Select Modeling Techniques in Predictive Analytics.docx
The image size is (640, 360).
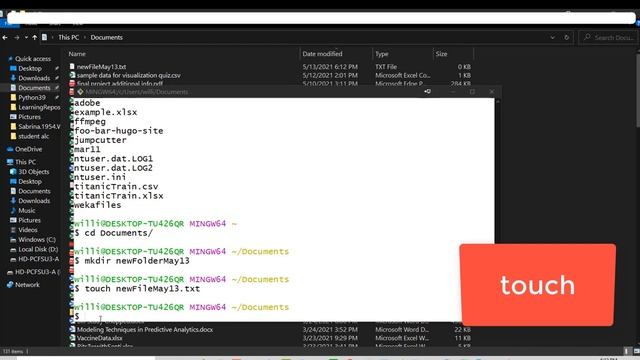(144, 329)
